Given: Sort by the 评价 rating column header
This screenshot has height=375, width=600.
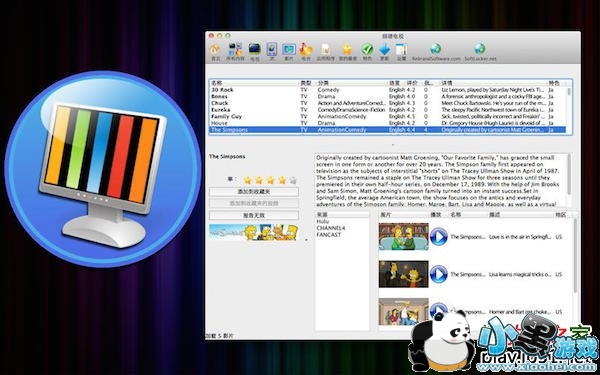Looking at the screenshot, I should pos(412,83).
